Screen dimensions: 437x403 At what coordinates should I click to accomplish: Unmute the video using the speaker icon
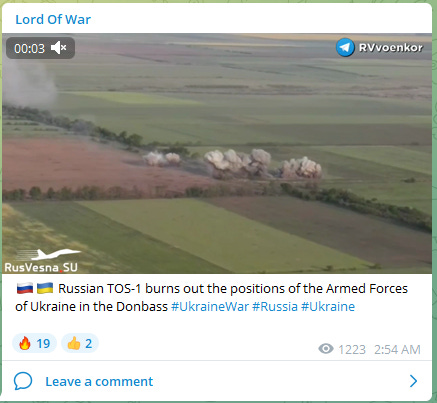(58, 48)
